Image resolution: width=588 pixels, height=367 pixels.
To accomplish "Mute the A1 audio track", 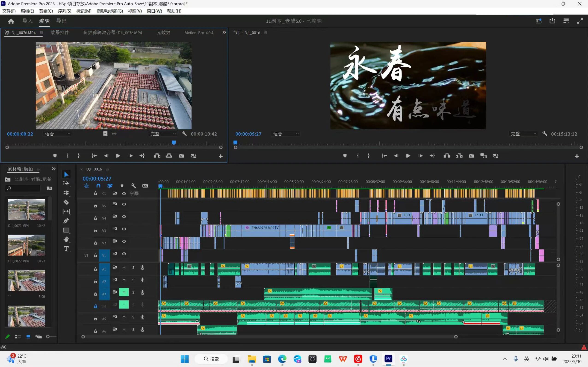I will click(x=124, y=268).
